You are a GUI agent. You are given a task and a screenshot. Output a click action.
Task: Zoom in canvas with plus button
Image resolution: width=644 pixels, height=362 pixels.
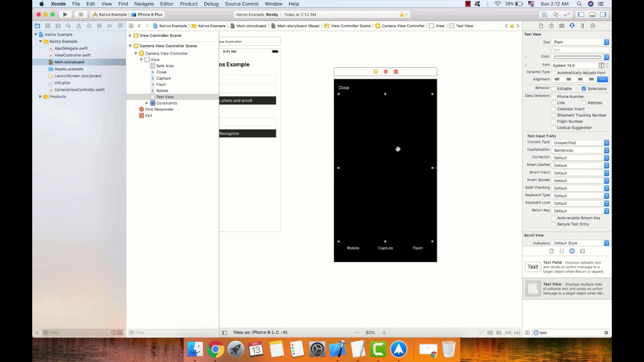point(384,332)
